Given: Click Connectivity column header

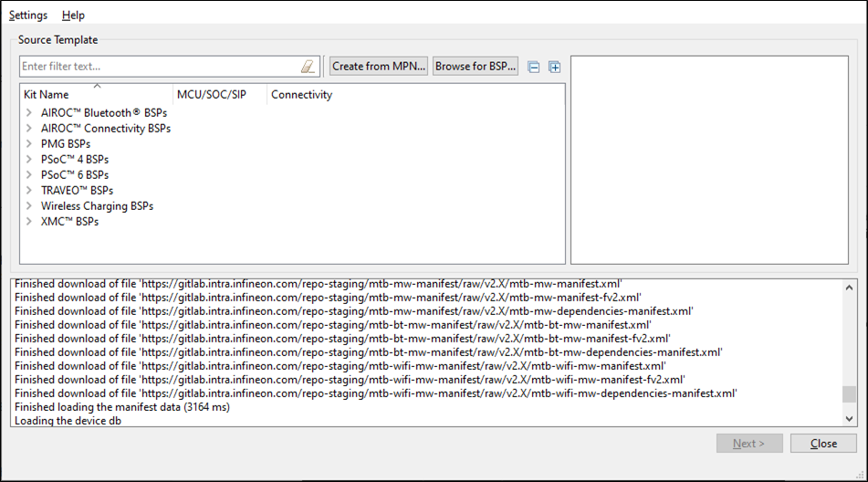Looking at the screenshot, I should [x=415, y=95].
